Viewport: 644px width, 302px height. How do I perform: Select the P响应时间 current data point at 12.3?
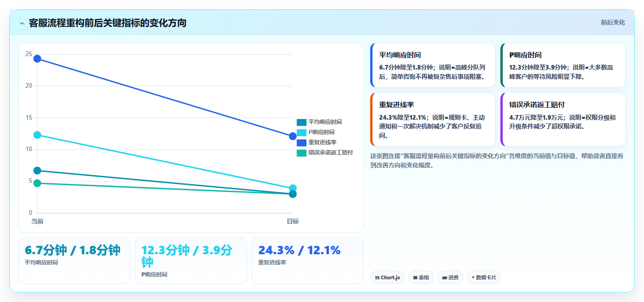point(37,135)
